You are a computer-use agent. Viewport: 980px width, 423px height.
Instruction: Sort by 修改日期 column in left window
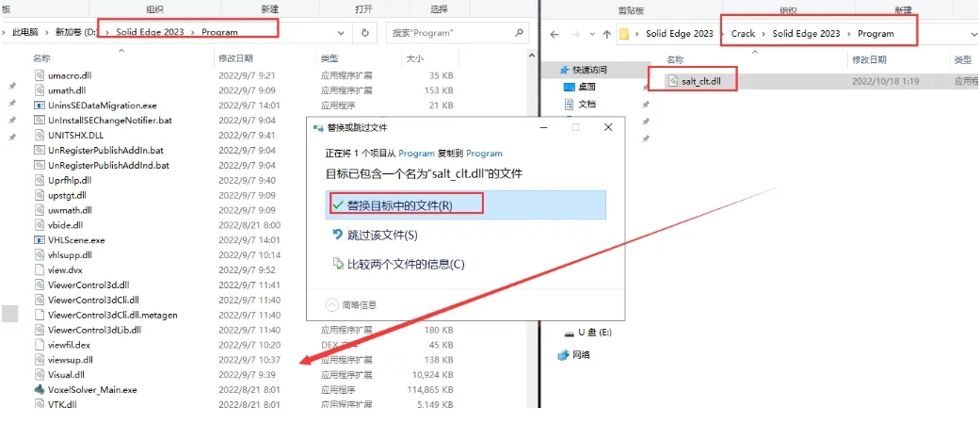click(235, 58)
